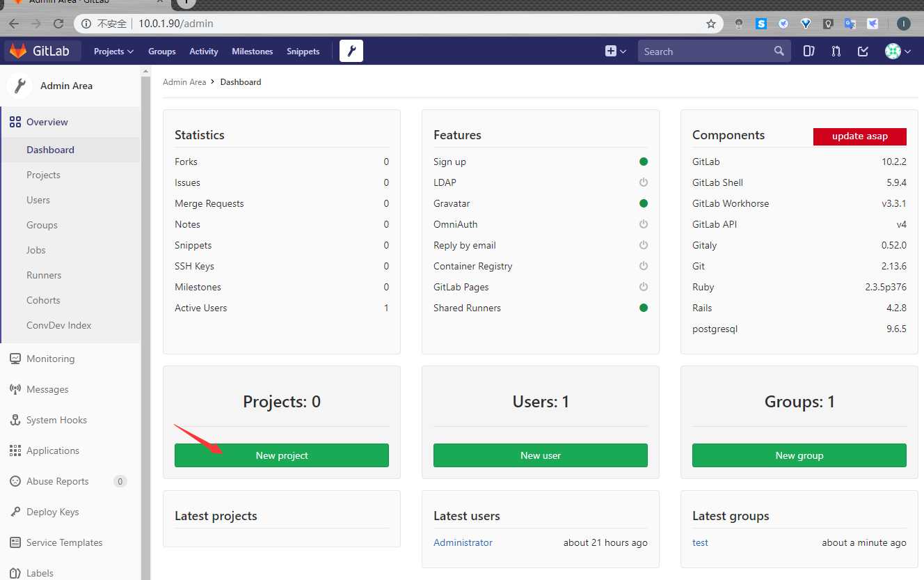924x580 pixels.
Task: Open the Administrator user link
Action: (x=463, y=542)
